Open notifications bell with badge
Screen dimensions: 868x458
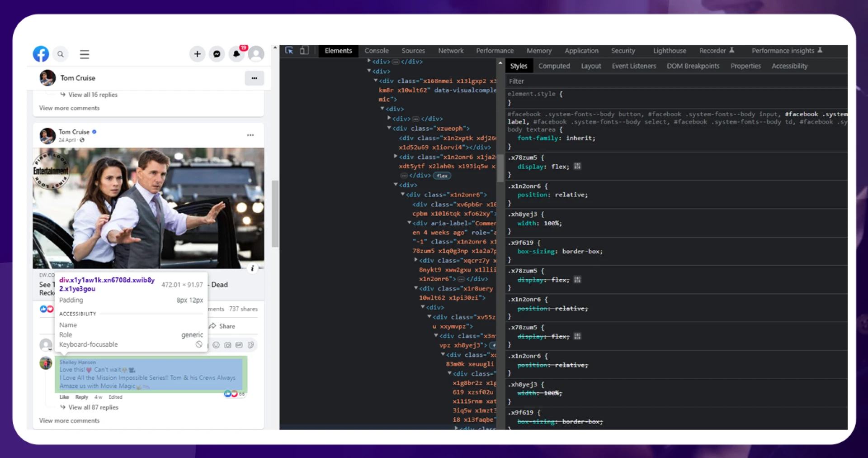237,54
